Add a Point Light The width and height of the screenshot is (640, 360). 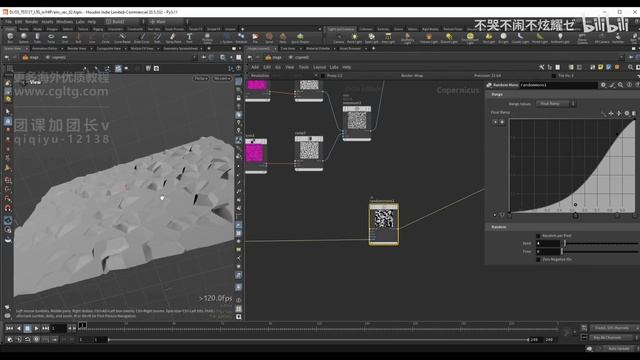354,38
